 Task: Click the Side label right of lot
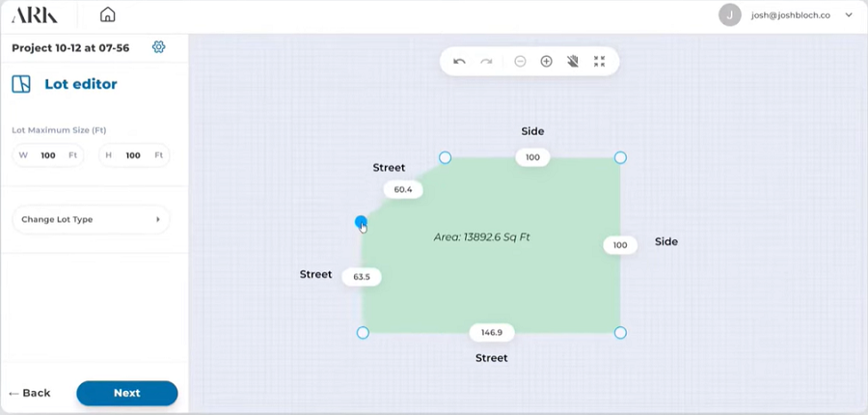(x=666, y=241)
